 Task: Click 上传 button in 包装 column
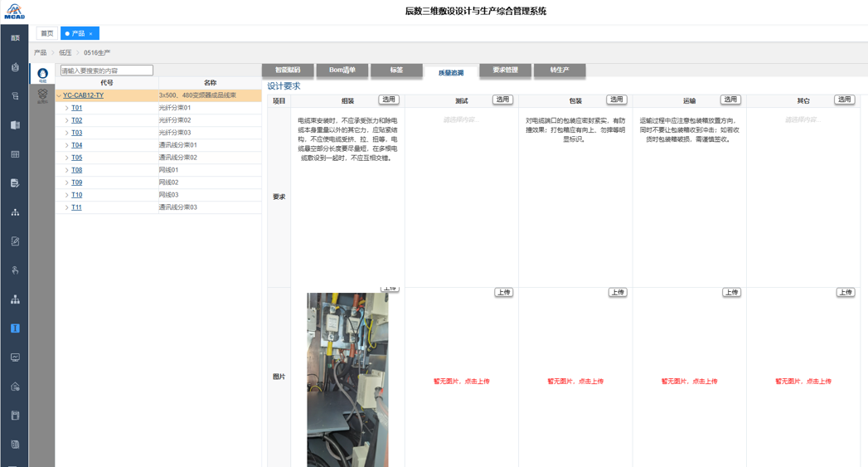point(617,292)
